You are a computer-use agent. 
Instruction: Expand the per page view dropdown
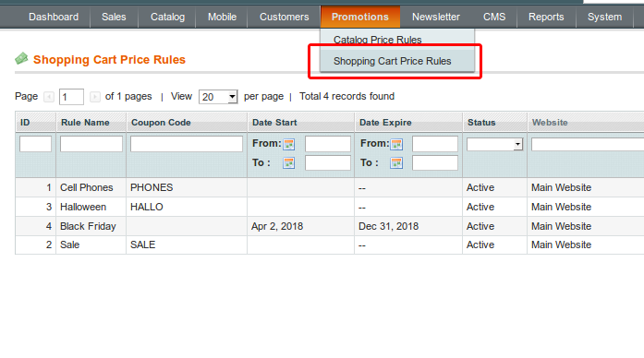tap(218, 97)
